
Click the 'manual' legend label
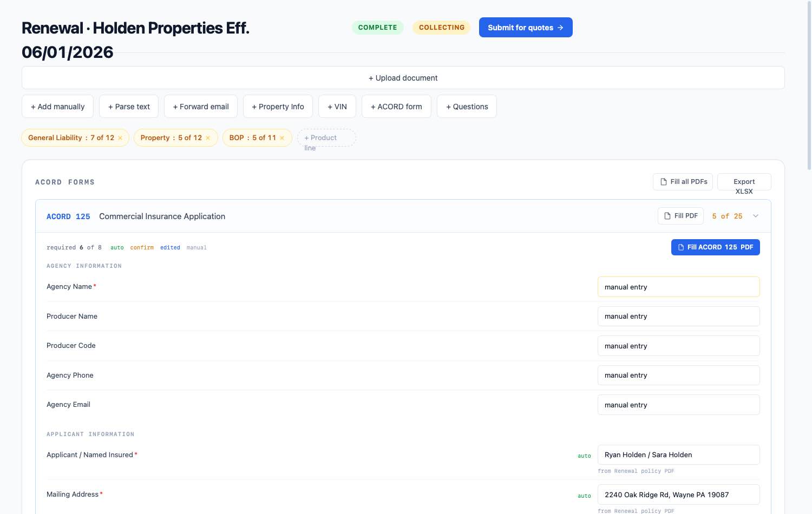197,248
